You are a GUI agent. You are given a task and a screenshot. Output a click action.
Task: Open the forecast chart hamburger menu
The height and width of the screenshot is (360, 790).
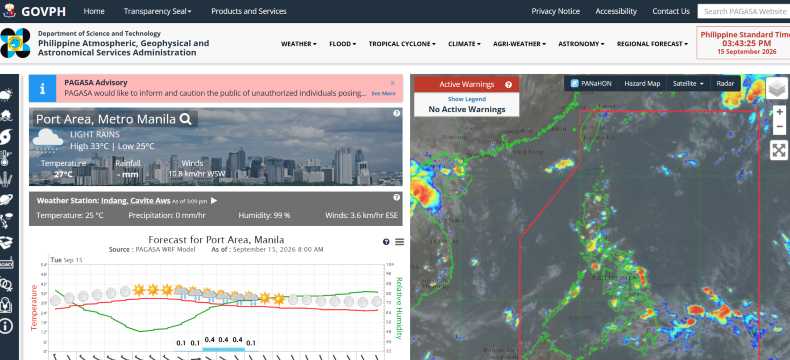[x=400, y=242]
